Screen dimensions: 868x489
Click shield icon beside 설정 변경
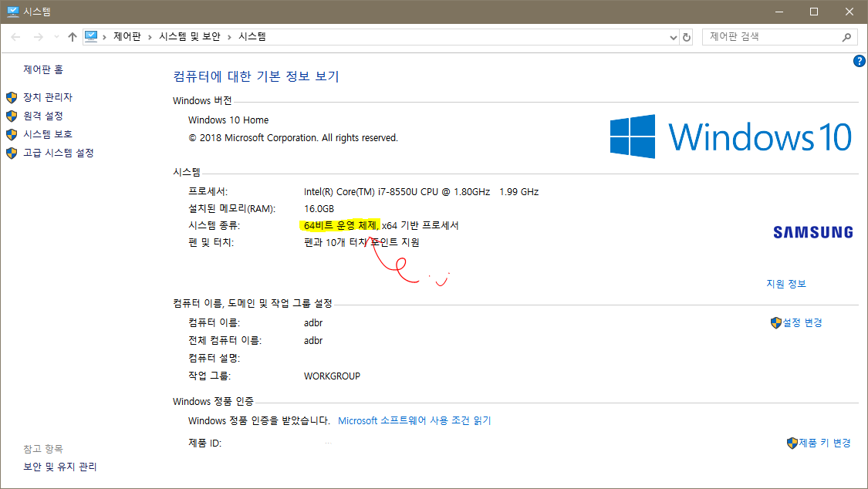(x=775, y=322)
